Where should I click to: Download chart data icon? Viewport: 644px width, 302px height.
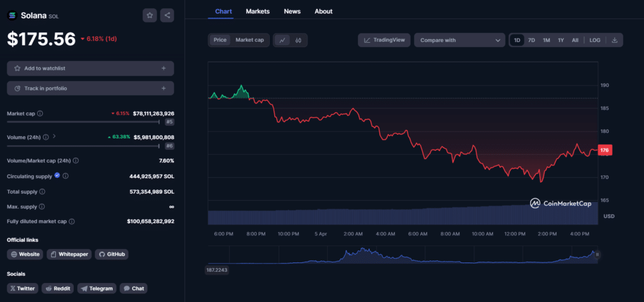(614, 40)
